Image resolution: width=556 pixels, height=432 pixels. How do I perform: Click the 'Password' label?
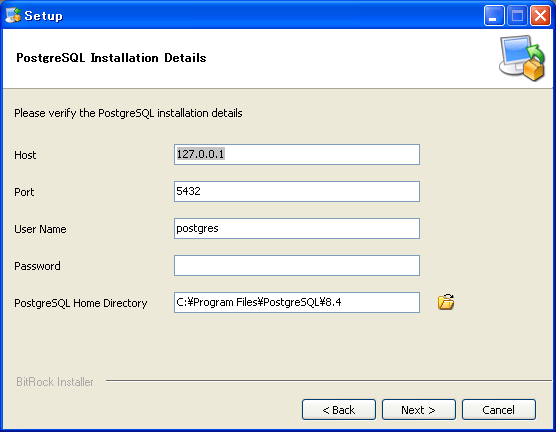tap(37, 266)
